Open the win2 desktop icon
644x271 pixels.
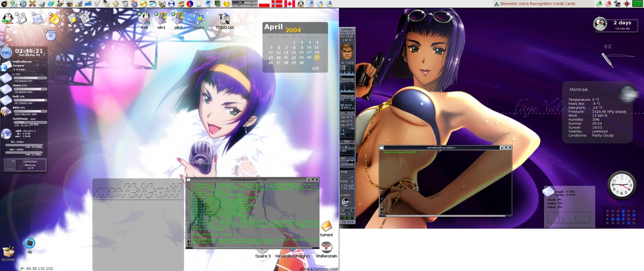178,21
